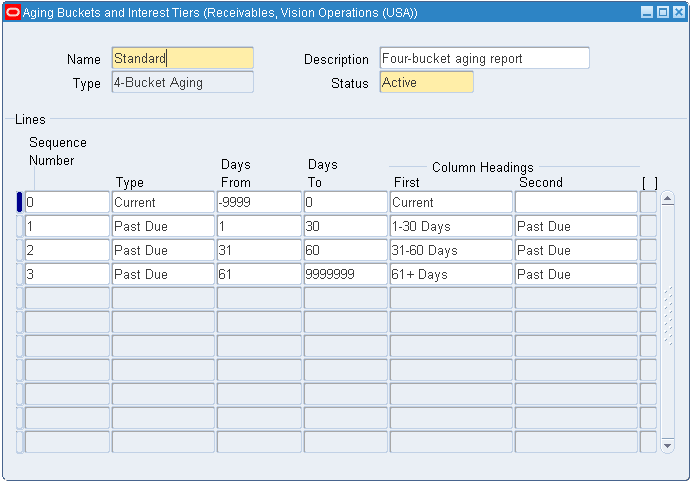Select the Days From field showing -9999
This screenshot has width=692, height=483.
pos(258,202)
